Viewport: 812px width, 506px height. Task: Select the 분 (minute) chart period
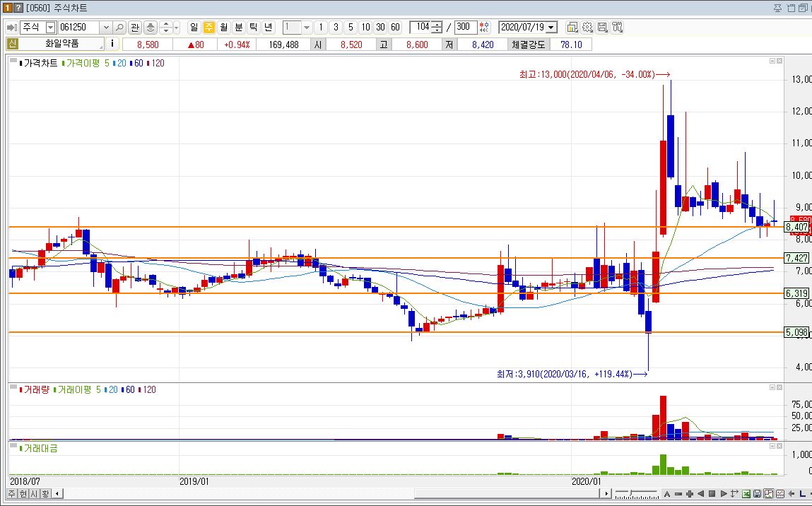tap(239, 28)
